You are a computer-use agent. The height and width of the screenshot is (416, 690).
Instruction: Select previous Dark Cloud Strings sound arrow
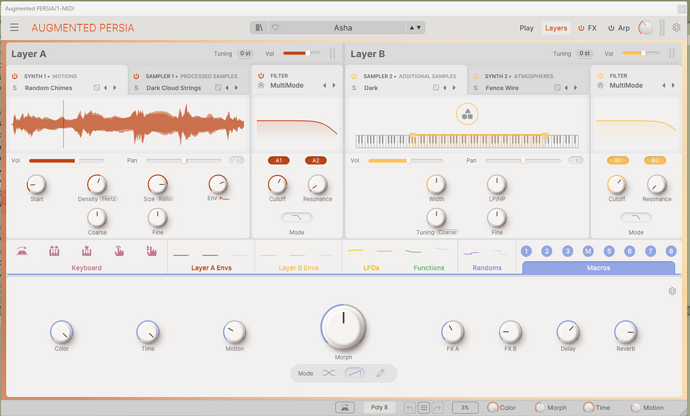[227, 88]
